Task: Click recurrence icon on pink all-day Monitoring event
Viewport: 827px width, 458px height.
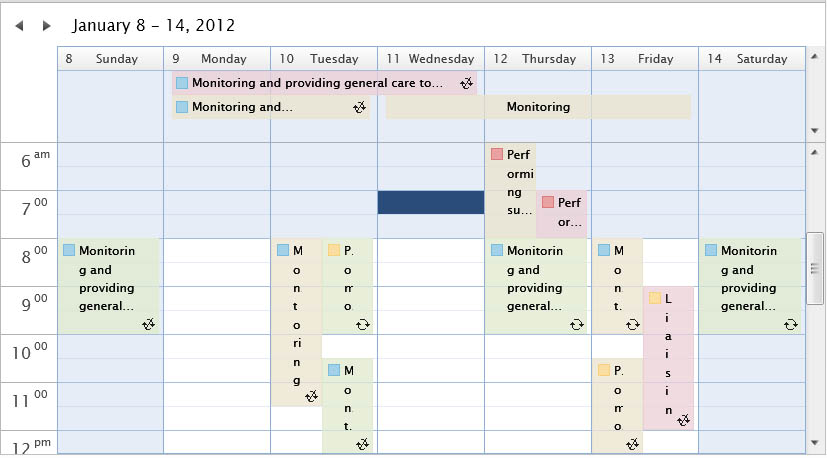Action: (x=466, y=83)
